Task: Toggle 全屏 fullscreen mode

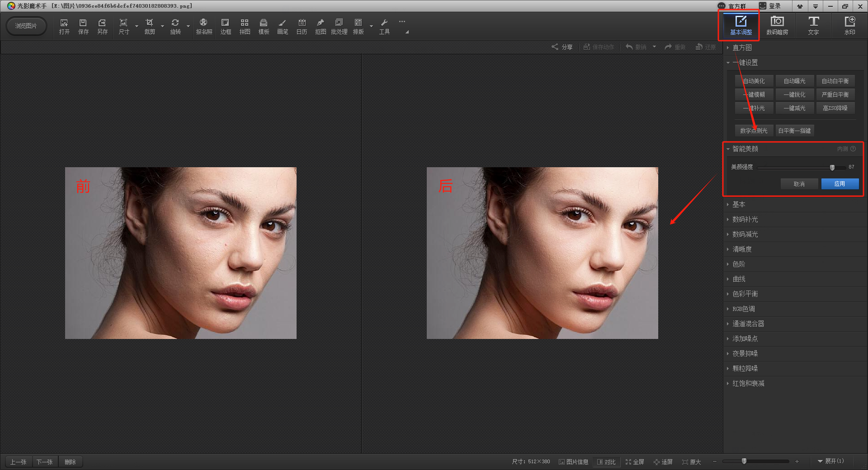Action: click(635, 462)
